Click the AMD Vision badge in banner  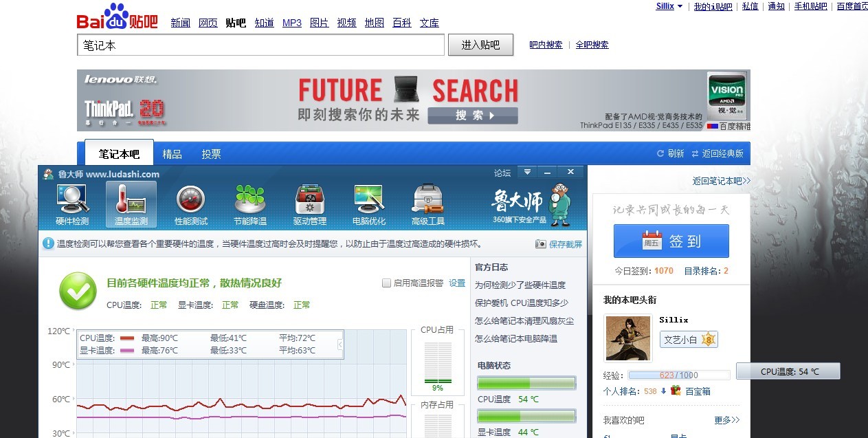click(726, 96)
